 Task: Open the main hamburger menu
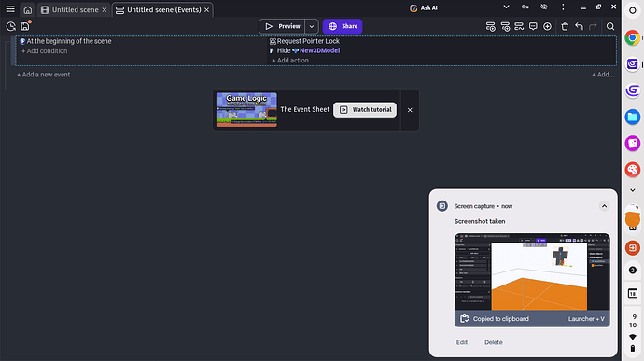[10, 9]
